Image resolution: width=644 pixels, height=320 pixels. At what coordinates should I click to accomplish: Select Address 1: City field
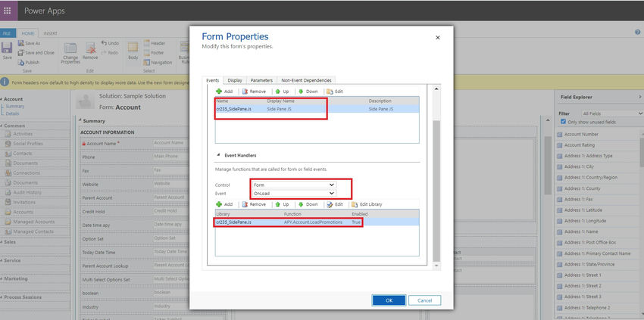579,166
